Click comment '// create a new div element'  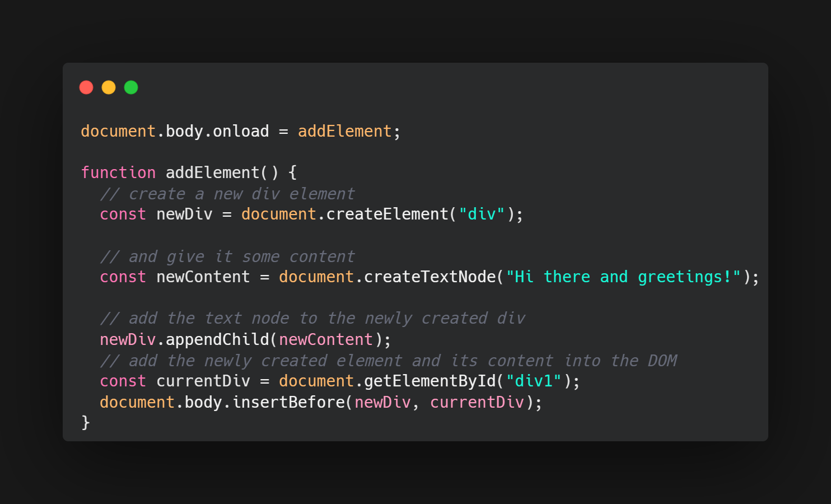[x=227, y=194]
